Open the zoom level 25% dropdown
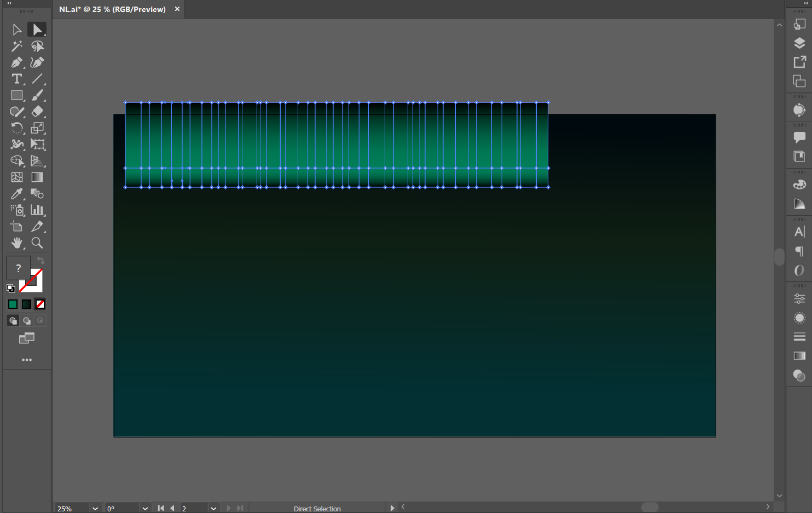812x513 pixels. click(95, 509)
